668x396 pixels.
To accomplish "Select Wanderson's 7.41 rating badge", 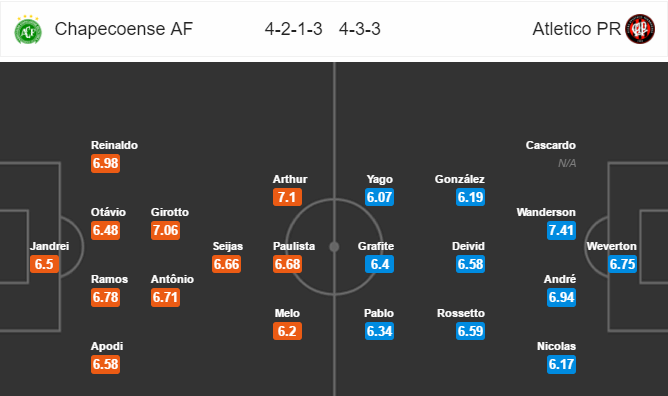I will 561,230.
